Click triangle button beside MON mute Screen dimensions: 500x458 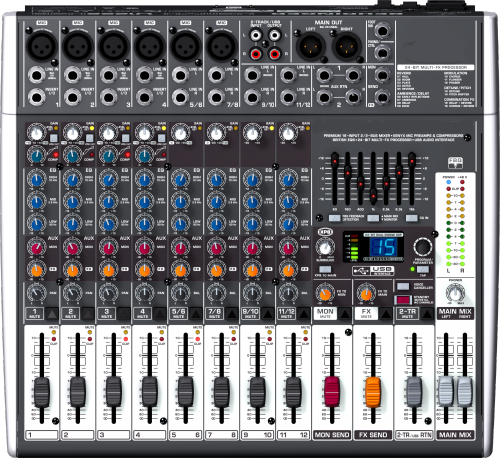(345, 313)
